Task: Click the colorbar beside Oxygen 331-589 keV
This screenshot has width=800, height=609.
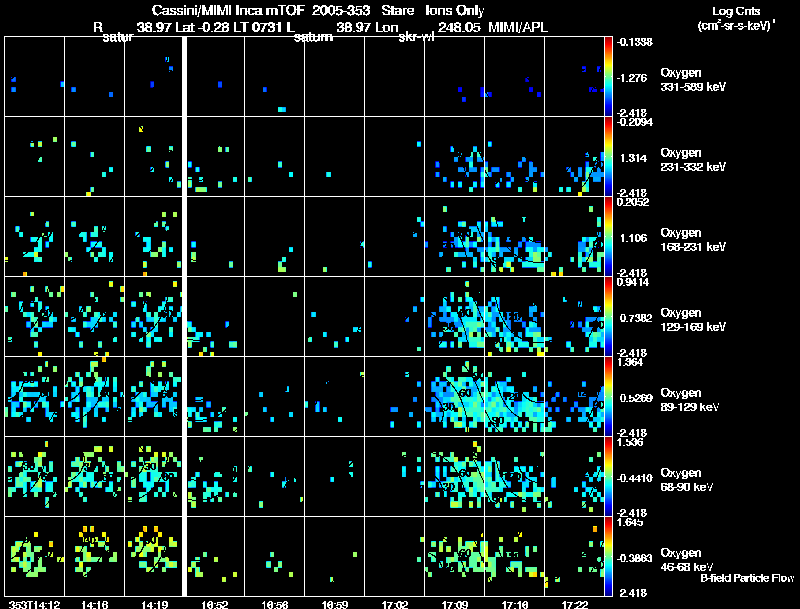Action: (x=608, y=77)
